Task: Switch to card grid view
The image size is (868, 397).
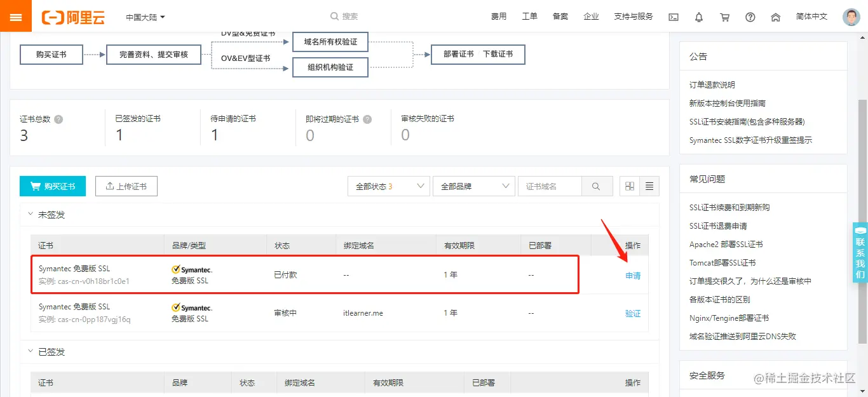Action: tap(630, 186)
